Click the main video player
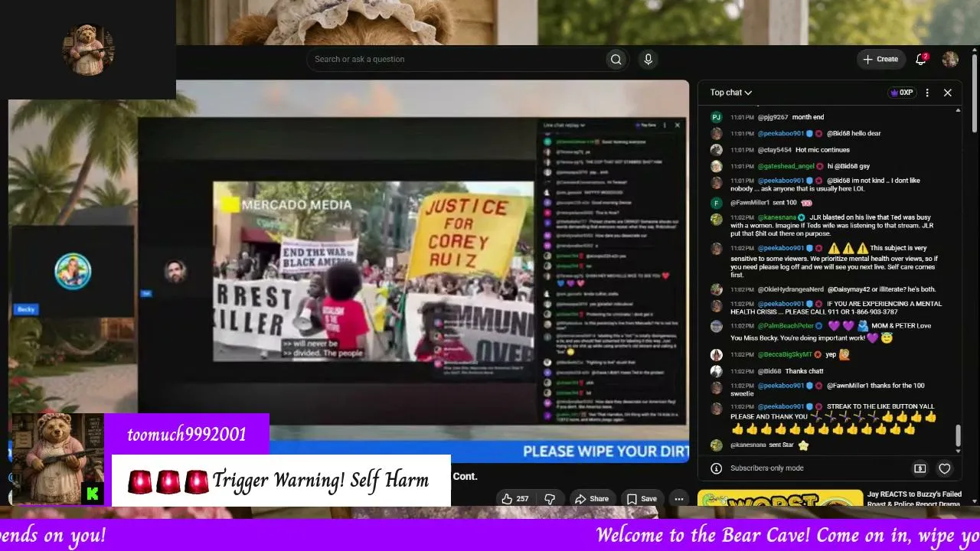Viewport: 980px width, 551px height. [x=348, y=272]
